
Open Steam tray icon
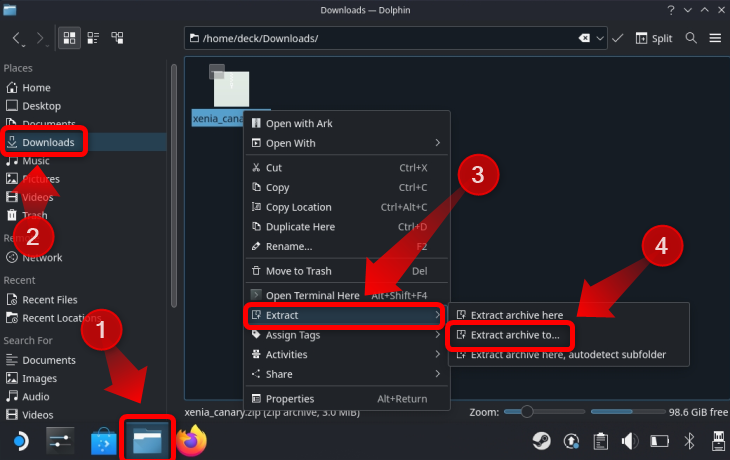(541, 441)
